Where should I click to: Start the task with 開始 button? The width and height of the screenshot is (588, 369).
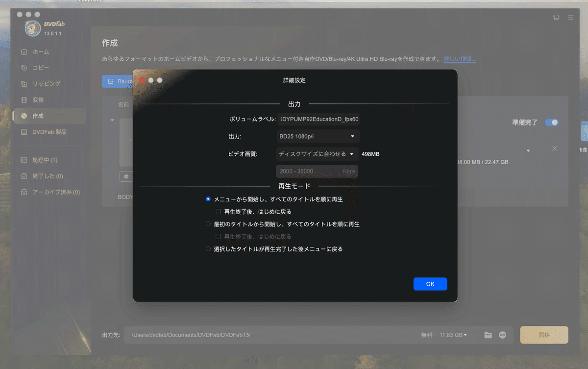coord(544,335)
